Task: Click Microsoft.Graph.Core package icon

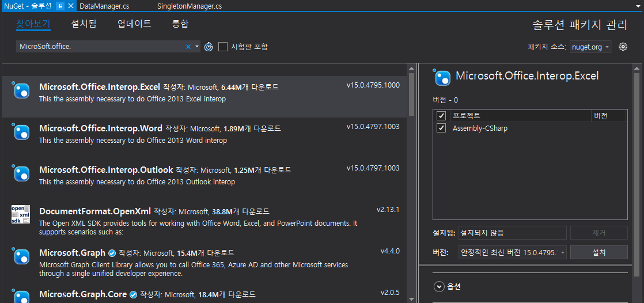Action: click(21, 297)
